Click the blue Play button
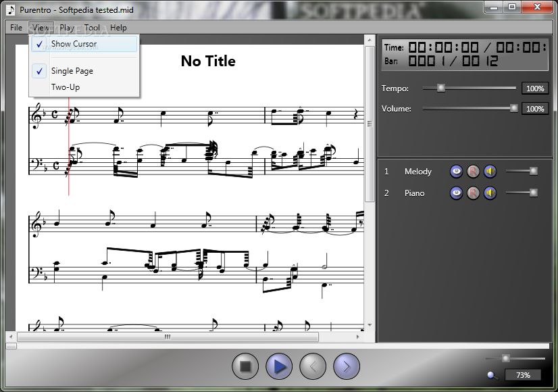Screen dimensions: 558x392 (x=279, y=366)
